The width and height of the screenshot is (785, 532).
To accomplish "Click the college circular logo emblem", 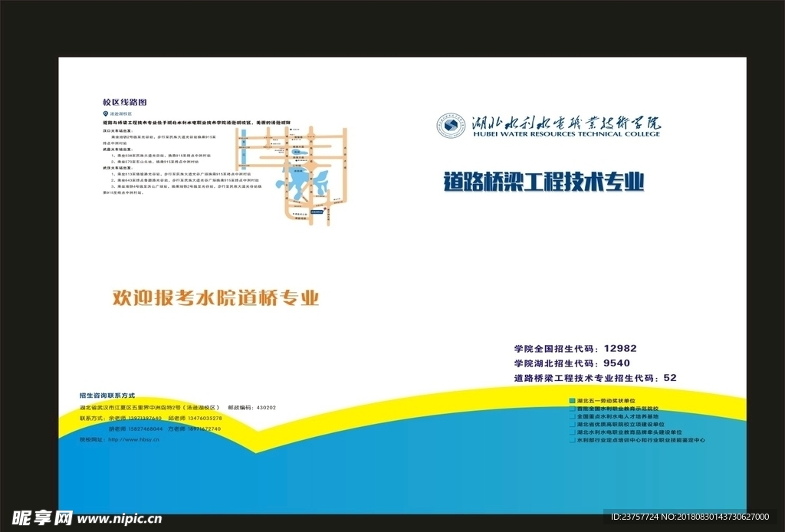I will coord(451,126).
